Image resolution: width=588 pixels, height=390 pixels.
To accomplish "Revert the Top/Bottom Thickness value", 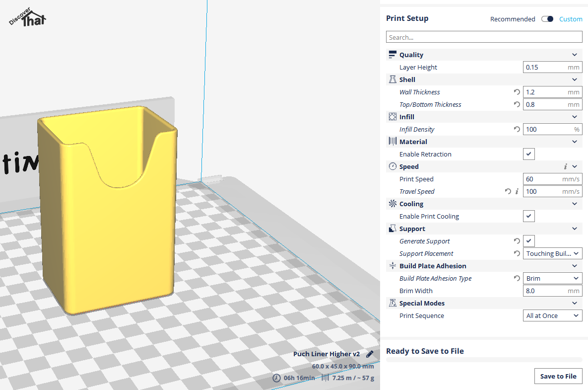I will coord(517,104).
